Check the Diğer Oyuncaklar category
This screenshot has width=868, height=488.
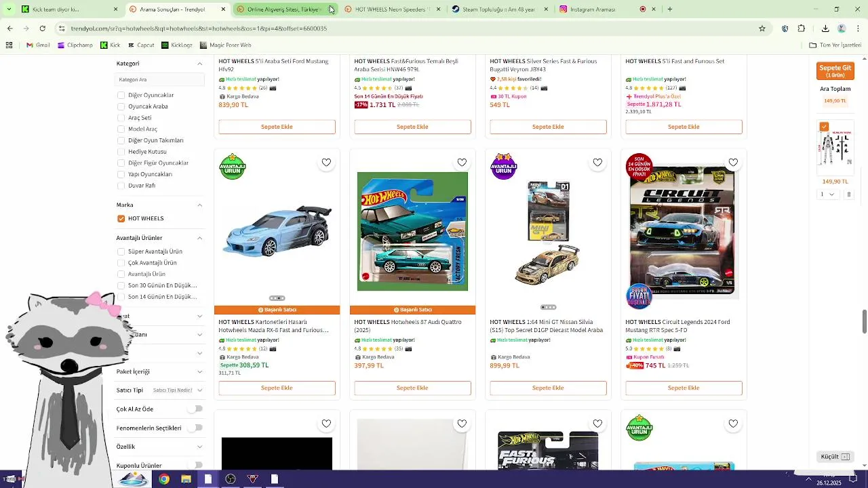pyautogui.click(x=121, y=95)
